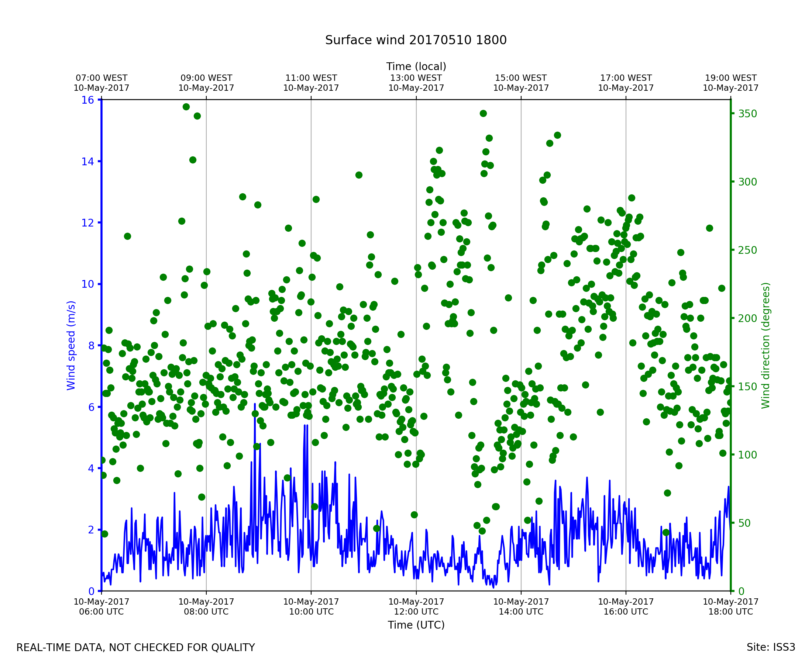Click the green '50' direction tick
The height and width of the screenshot is (664, 812).
(744, 523)
